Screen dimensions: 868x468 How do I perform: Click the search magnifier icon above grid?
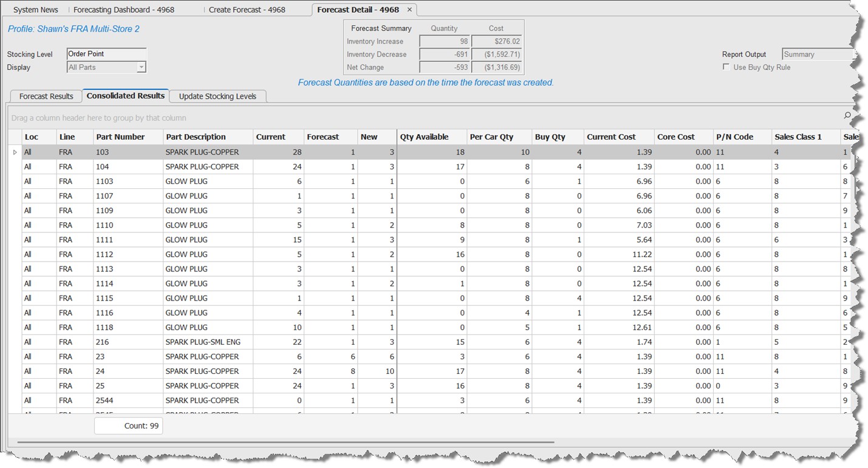coord(847,115)
